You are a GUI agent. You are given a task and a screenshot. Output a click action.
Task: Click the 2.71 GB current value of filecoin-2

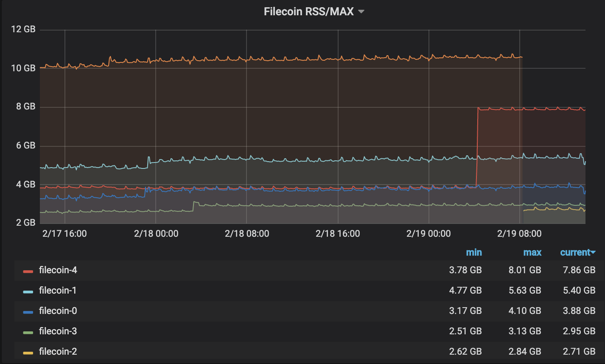tap(579, 352)
